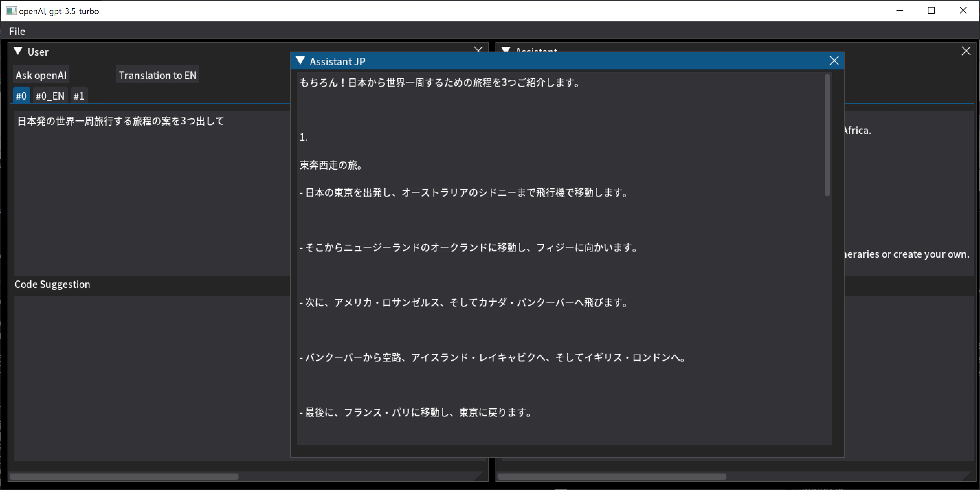
Task: Select the #0 tab
Action: pos(21,96)
